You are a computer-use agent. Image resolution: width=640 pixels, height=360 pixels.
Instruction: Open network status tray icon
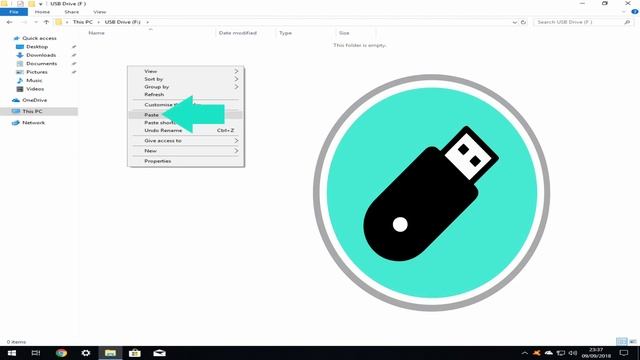(x=561, y=353)
